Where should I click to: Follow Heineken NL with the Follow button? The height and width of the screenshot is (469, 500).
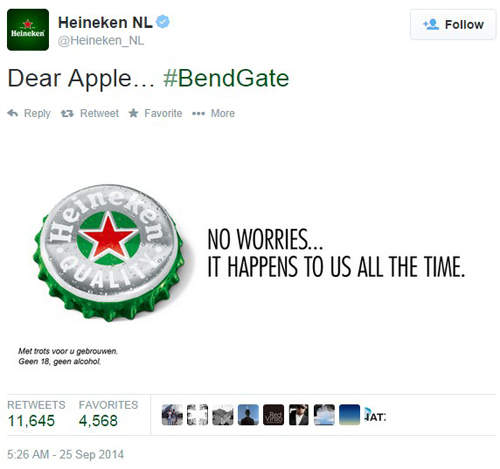[453, 25]
